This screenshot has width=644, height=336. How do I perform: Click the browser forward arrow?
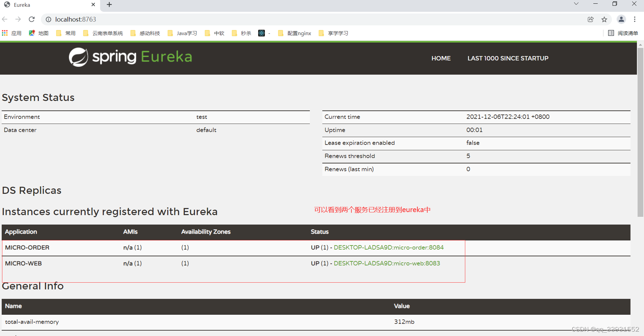(18, 19)
